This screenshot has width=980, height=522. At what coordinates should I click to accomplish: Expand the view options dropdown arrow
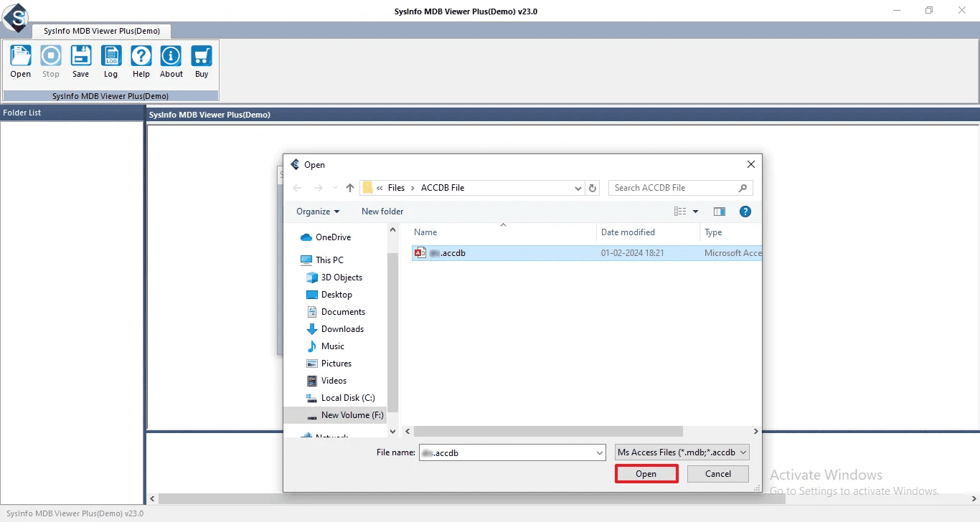(695, 212)
